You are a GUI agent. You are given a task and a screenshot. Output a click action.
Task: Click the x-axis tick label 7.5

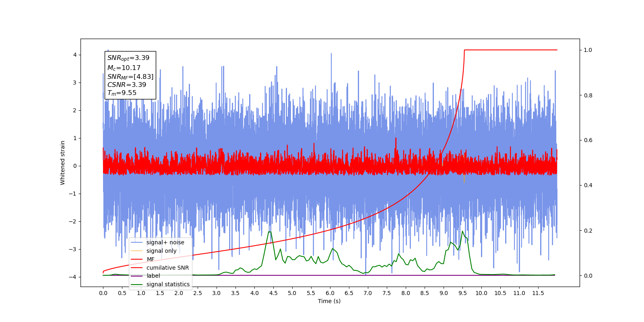pos(387,293)
